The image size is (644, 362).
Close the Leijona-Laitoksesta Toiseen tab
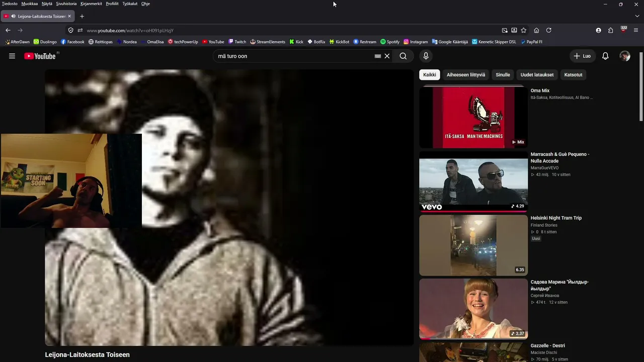pyautogui.click(x=69, y=16)
